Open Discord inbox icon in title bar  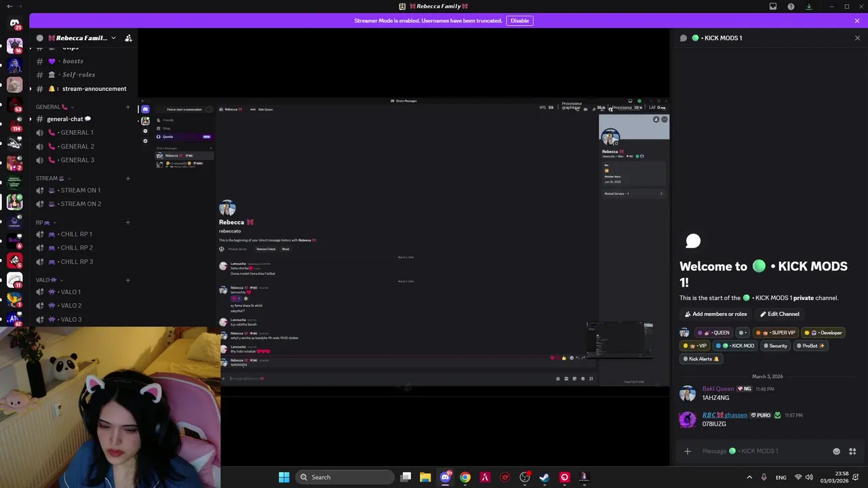773,6
